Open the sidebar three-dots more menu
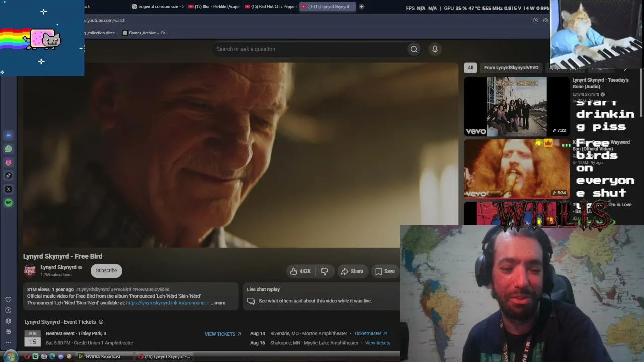The height and width of the screenshot is (362, 644). point(8,342)
